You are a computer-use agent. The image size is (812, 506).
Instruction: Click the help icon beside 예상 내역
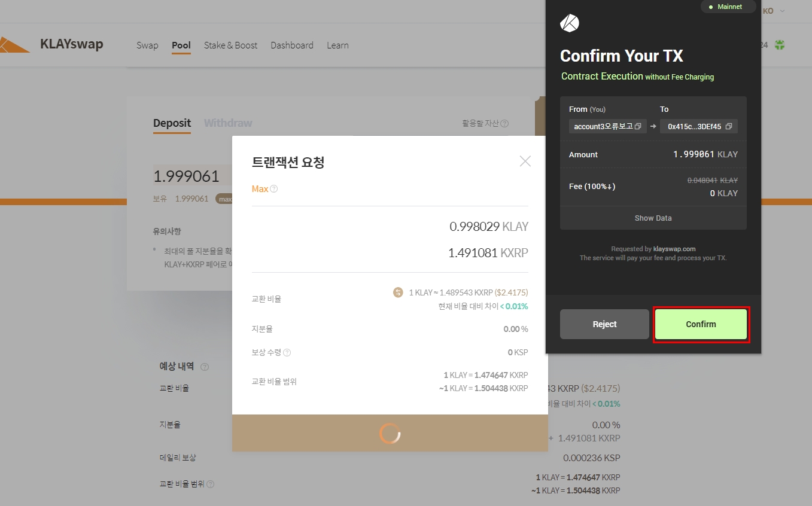coord(205,367)
